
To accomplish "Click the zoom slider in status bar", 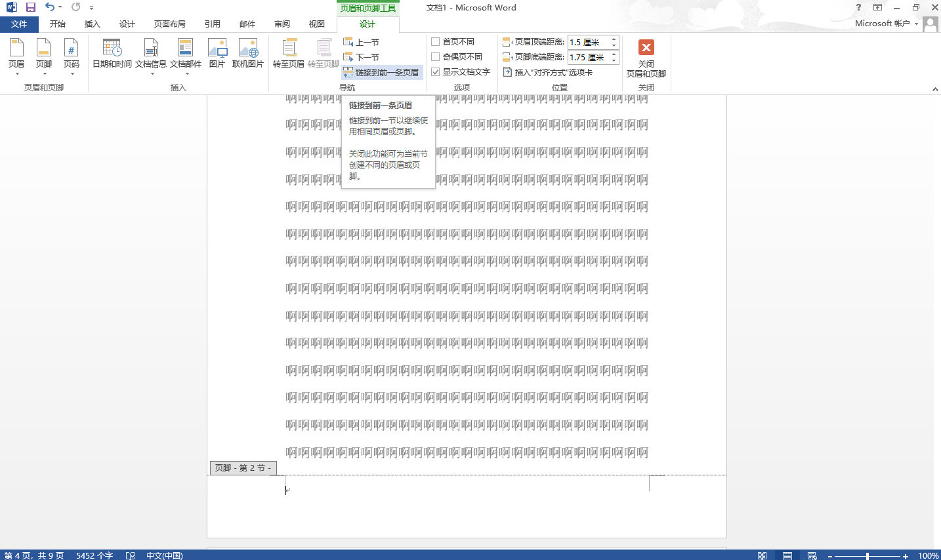I will pos(867,556).
